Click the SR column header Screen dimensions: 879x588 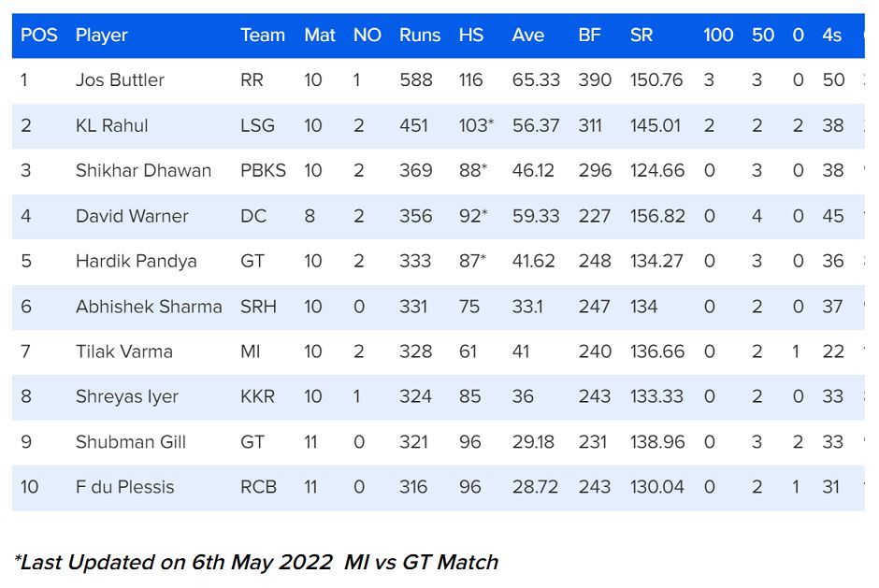click(x=641, y=36)
